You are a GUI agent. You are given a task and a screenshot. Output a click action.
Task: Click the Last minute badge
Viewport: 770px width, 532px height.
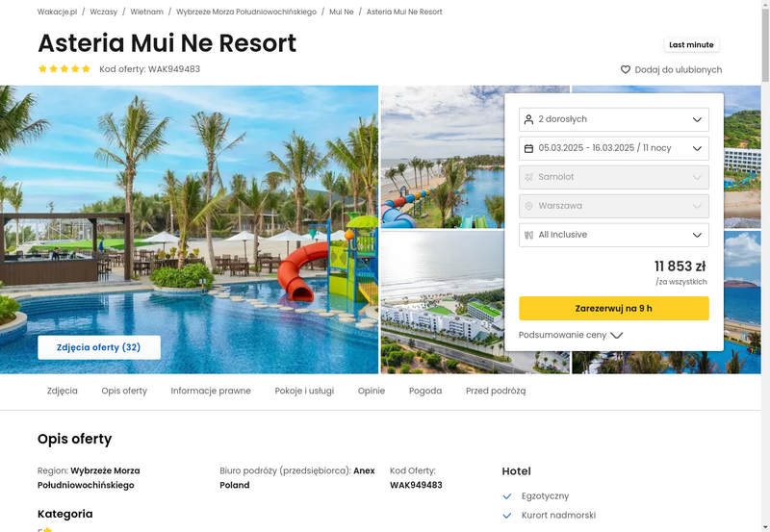click(x=691, y=44)
